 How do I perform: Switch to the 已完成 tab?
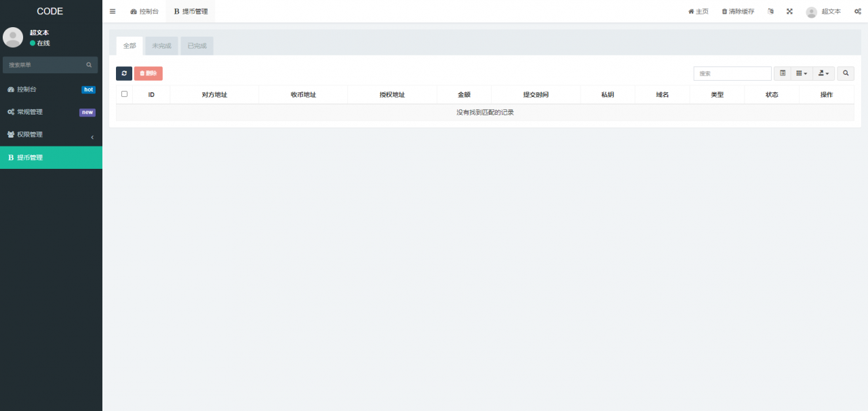point(197,46)
